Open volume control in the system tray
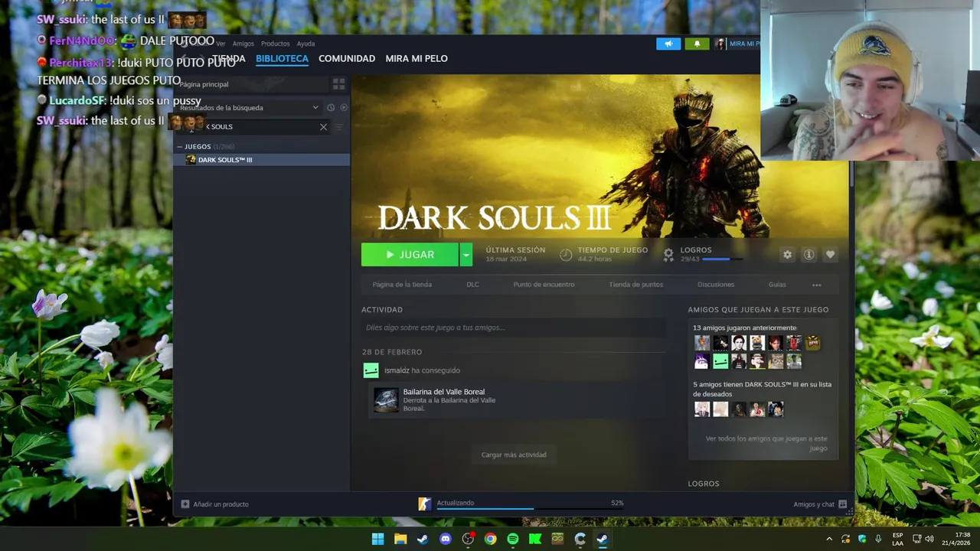The height and width of the screenshot is (551, 980). tap(929, 539)
